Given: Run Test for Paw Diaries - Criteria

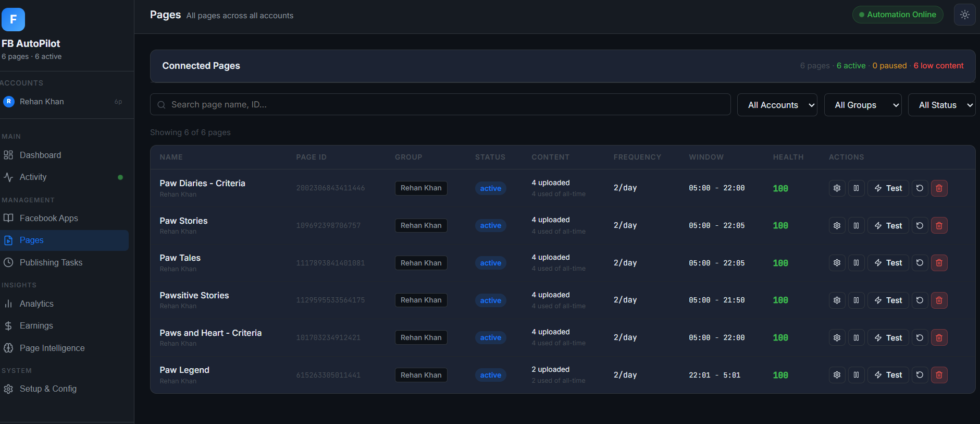Looking at the screenshot, I should (x=888, y=188).
